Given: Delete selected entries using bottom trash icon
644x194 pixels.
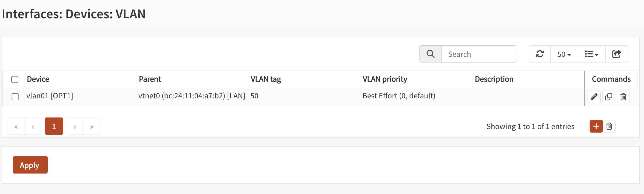Looking at the screenshot, I should coord(609,126).
